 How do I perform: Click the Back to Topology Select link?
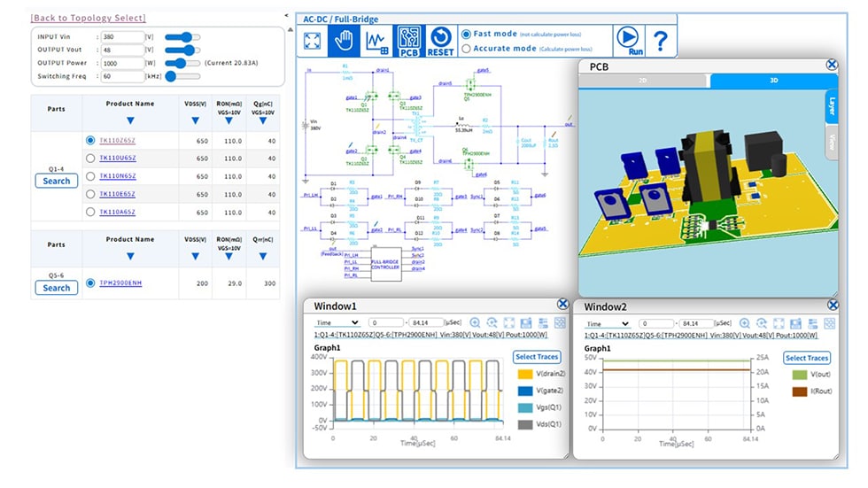tap(88, 18)
